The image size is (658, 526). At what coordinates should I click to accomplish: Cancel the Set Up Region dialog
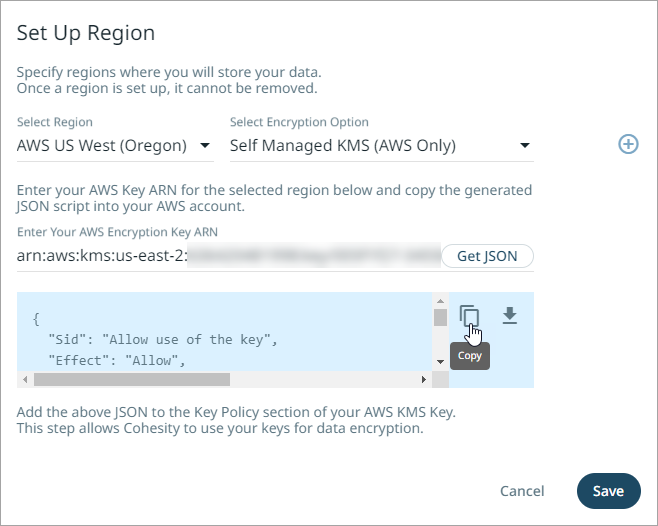522,491
